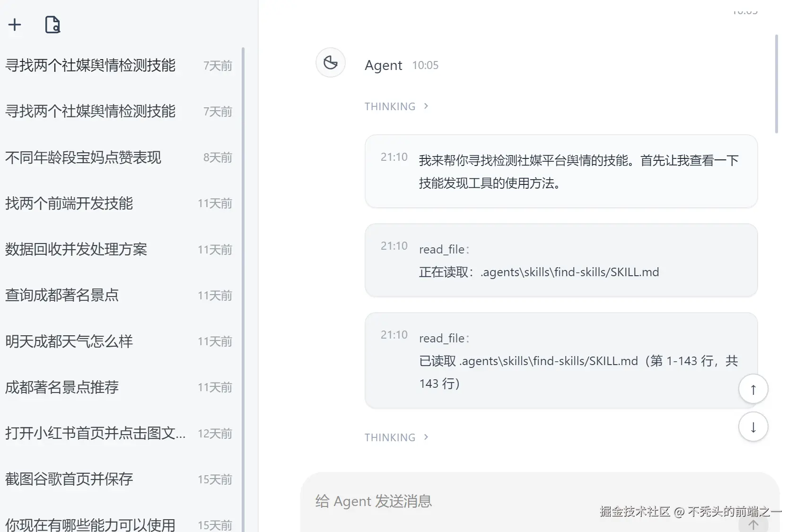Image resolution: width=796 pixels, height=532 pixels.
Task: Expand the THINKING section under Agent 10:05
Action: (396, 106)
